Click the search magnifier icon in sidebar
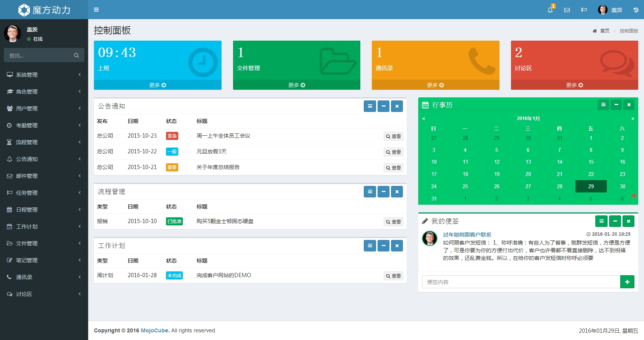644x340 pixels. (76, 56)
